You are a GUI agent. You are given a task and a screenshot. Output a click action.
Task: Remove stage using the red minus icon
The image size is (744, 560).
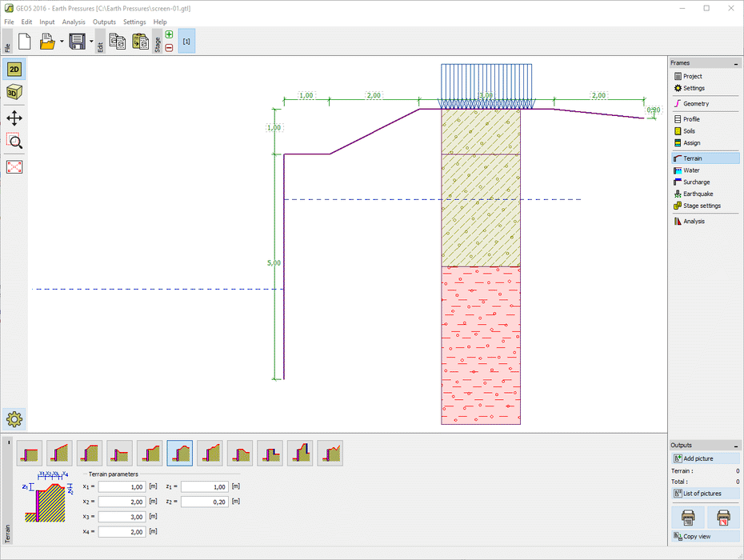click(x=169, y=47)
